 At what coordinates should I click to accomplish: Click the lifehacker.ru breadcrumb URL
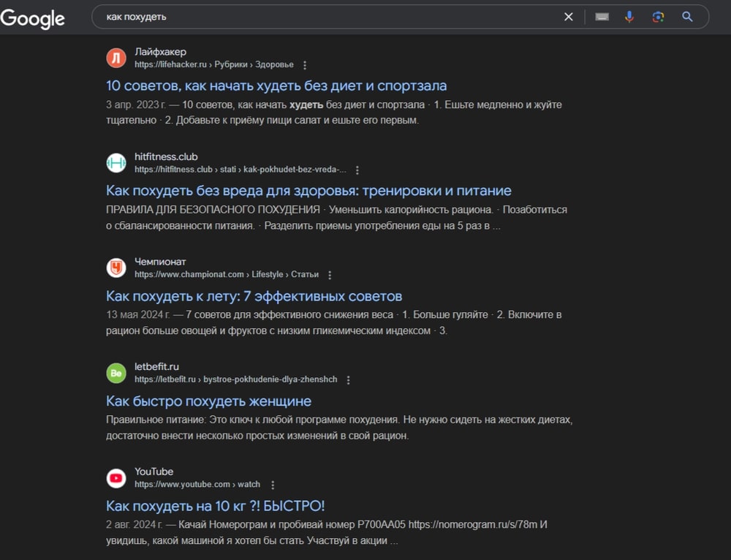214,64
